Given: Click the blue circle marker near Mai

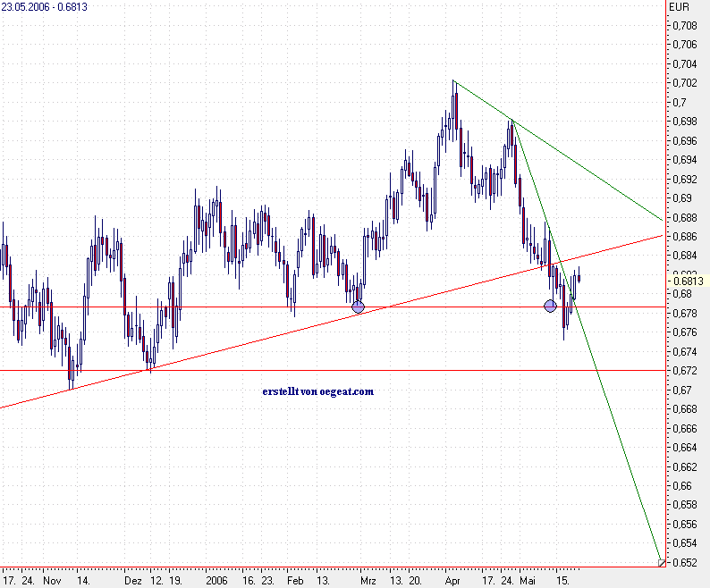Looking at the screenshot, I should (x=550, y=307).
